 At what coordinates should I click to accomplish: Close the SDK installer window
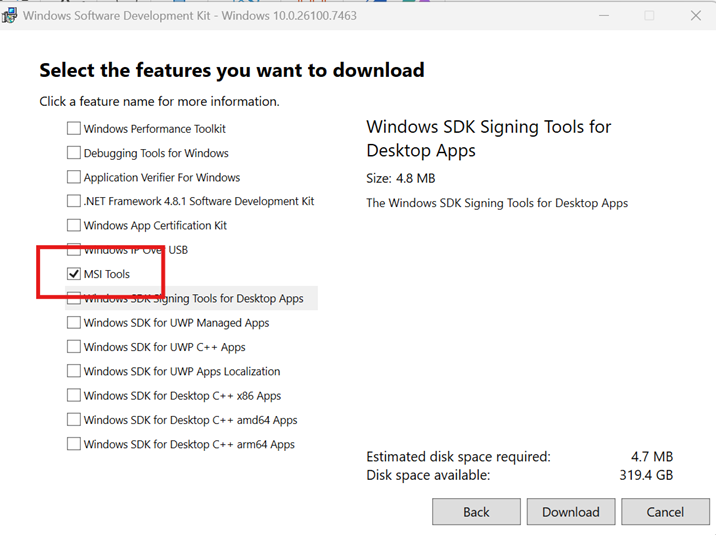tap(695, 16)
